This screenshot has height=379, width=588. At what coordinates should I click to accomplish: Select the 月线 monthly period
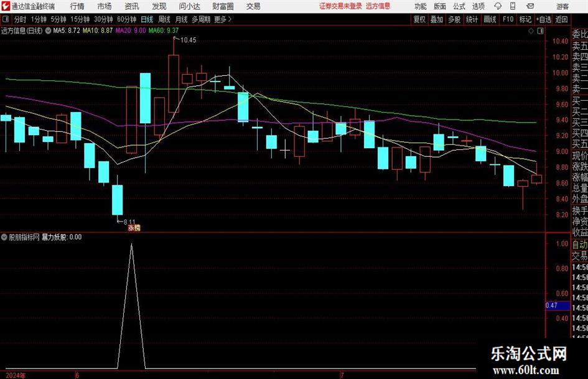click(x=181, y=19)
